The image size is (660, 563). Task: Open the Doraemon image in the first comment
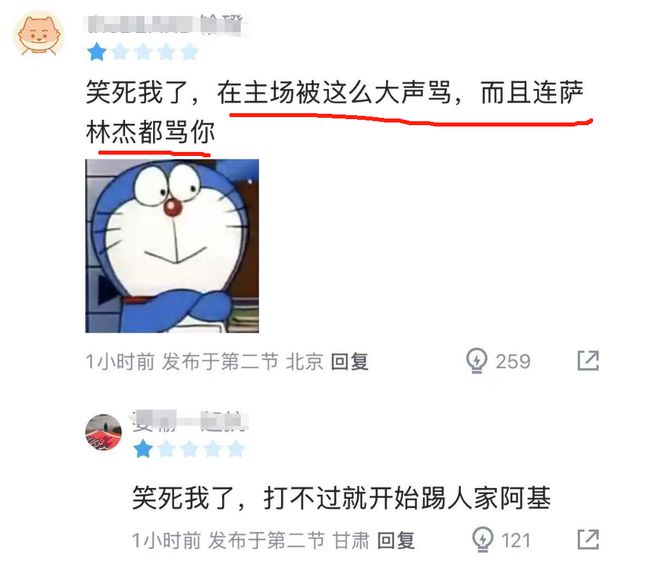(x=172, y=246)
